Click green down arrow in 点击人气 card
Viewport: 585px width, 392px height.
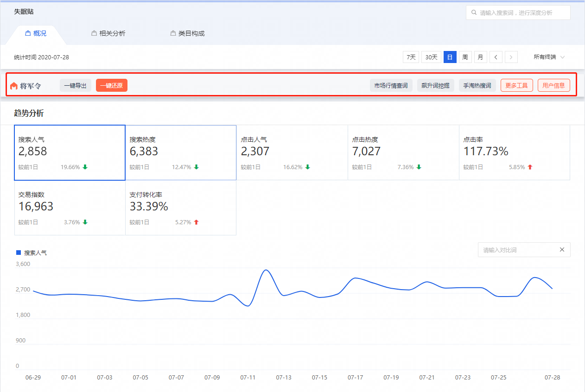307,167
